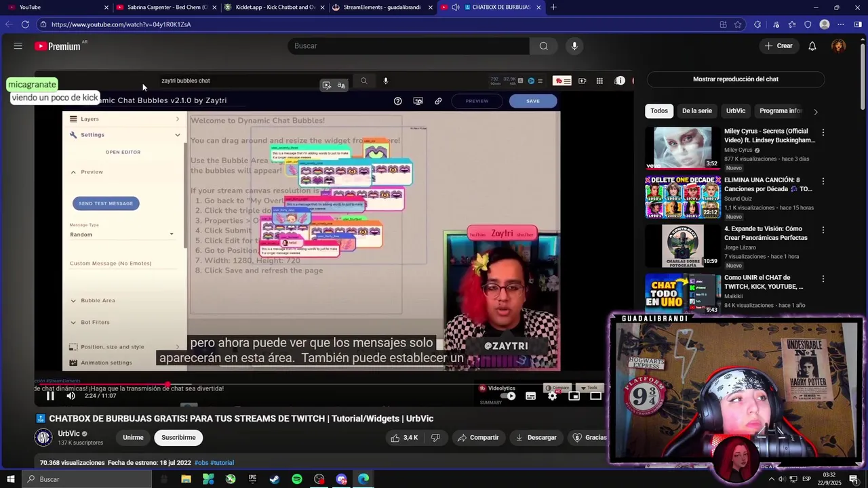Screen dimensions: 868x488
Task: Open Spotify from the taskbar
Action: click(297, 479)
